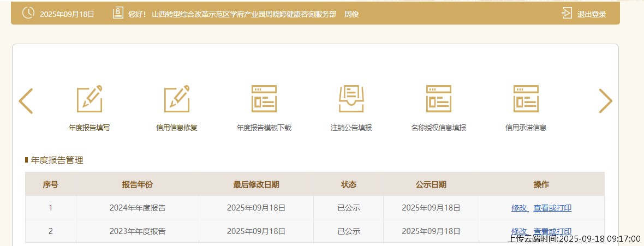
Task: Click the logout arrow icon
Action: click(x=567, y=13)
